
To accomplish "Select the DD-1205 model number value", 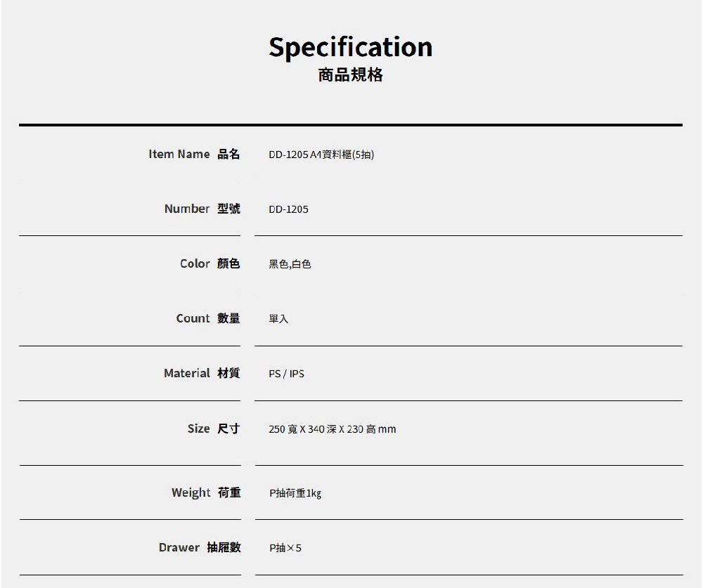I will (x=288, y=209).
